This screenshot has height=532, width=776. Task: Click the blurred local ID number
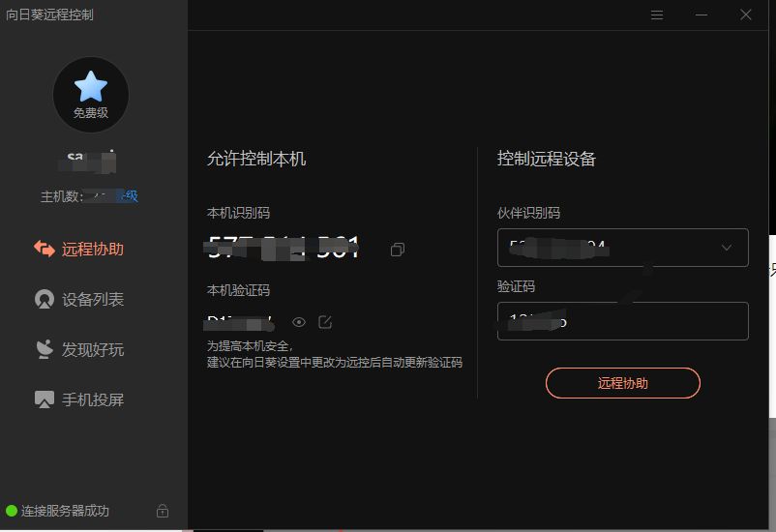283,248
